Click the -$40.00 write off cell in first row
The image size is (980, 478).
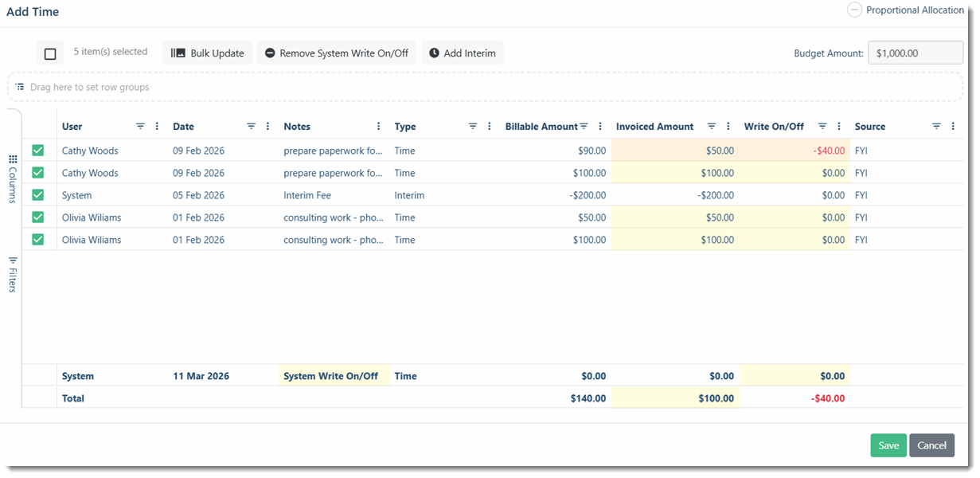click(795, 151)
